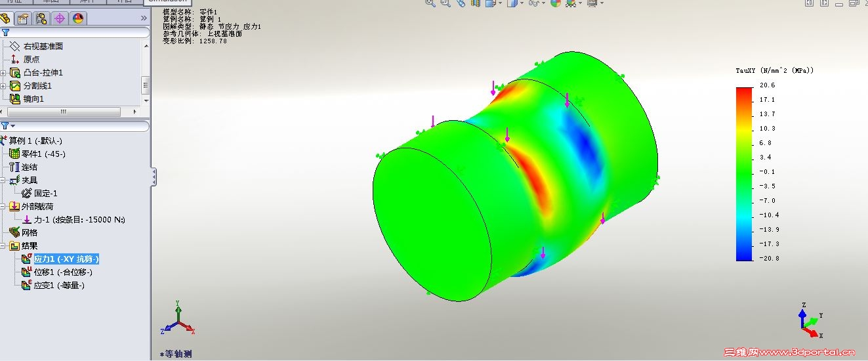The width and height of the screenshot is (868, 361).
Task: Click the 应力1 stress plot icon
Action: (x=27, y=259)
